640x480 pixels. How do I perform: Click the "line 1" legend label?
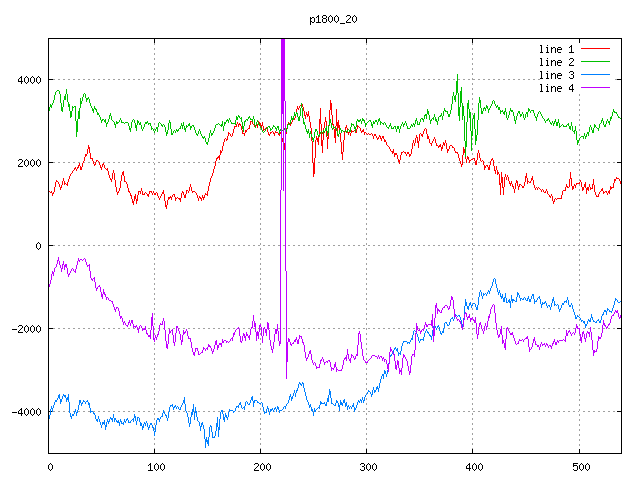point(556,49)
